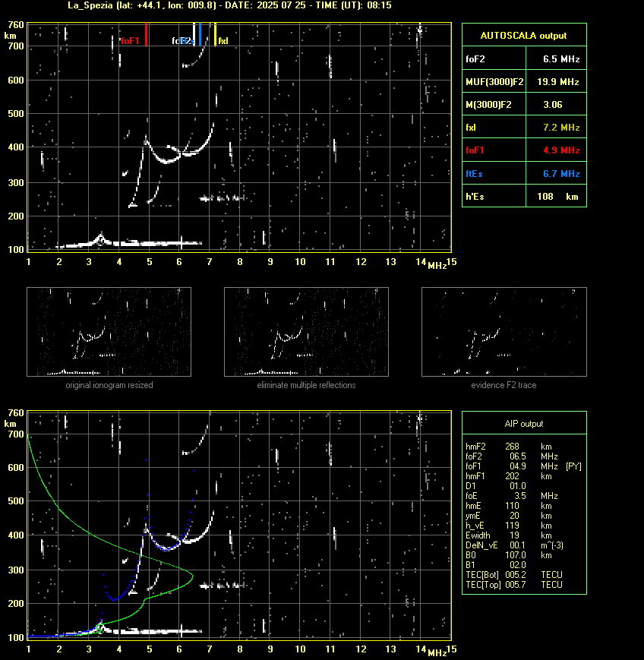Click the yellow fxI marker line in upper ionogram
The image size is (644, 660).
click(x=216, y=34)
